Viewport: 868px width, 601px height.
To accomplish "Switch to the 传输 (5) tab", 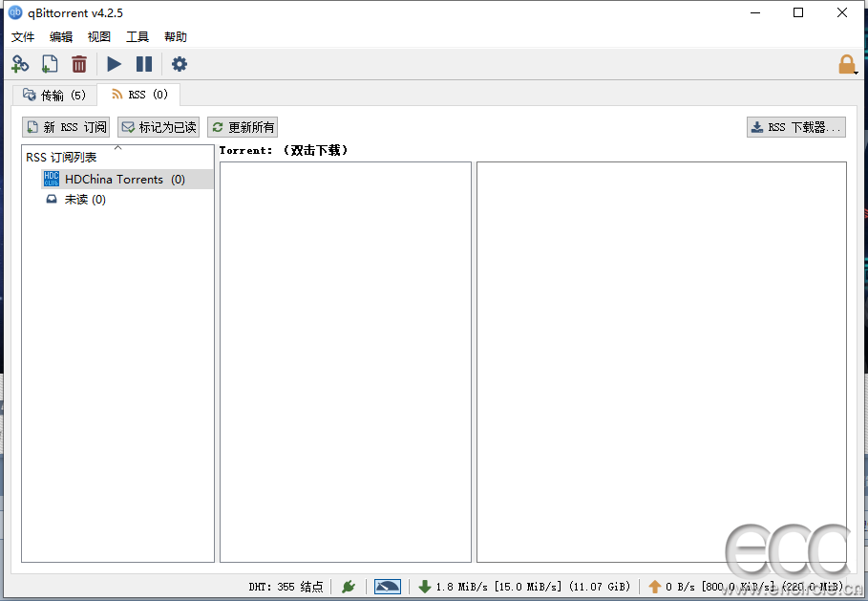I will click(x=54, y=96).
